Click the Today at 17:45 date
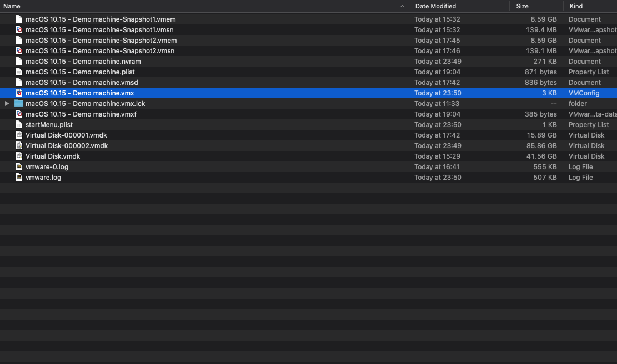The width and height of the screenshot is (617, 364). coord(437,41)
